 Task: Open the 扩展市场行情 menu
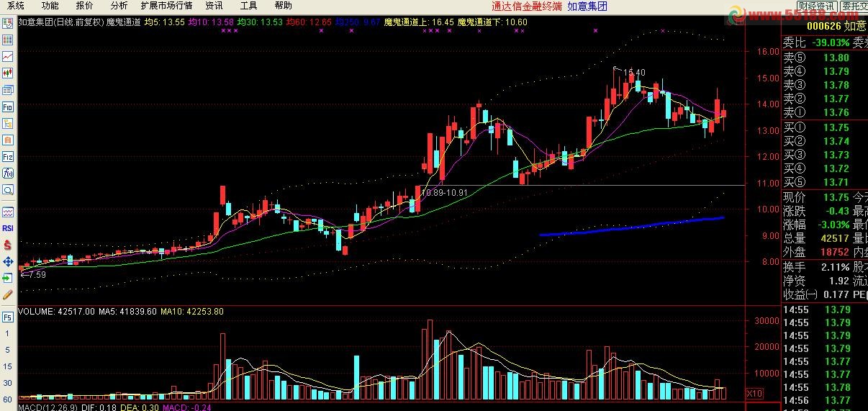pyautogui.click(x=167, y=5)
